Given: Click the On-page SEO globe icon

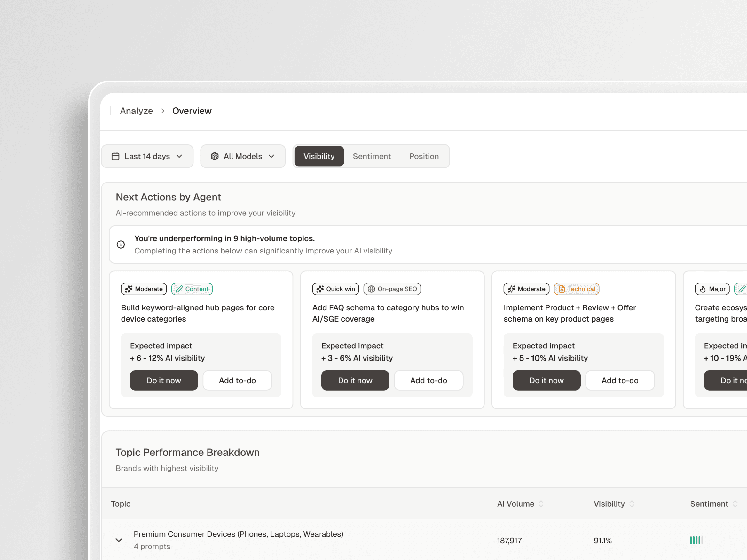Looking at the screenshot, I should (x=371, y=289).
